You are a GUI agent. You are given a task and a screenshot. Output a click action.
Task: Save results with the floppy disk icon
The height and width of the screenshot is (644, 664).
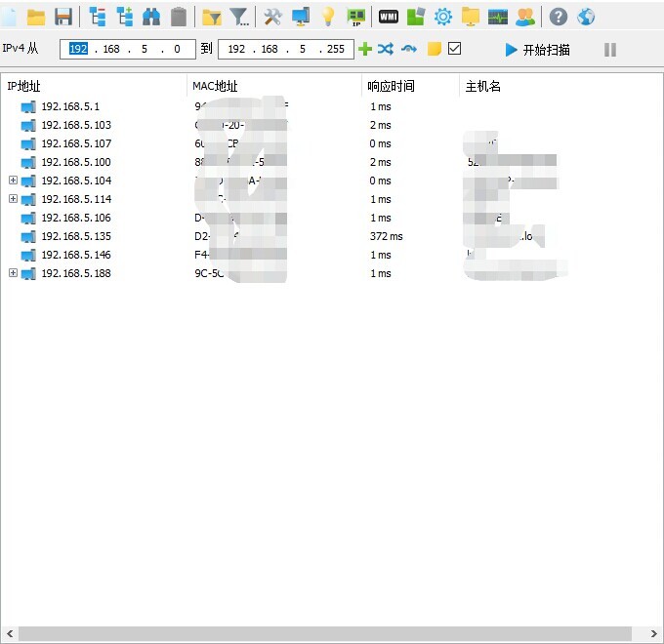(x=63, y=17)
